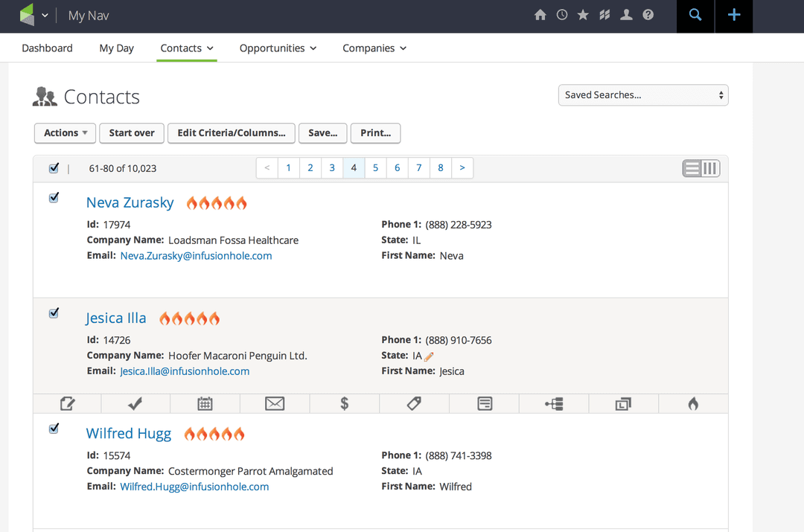Open recent items clock icon
Viewport: 804px width, 532px height.
(562, 15)
